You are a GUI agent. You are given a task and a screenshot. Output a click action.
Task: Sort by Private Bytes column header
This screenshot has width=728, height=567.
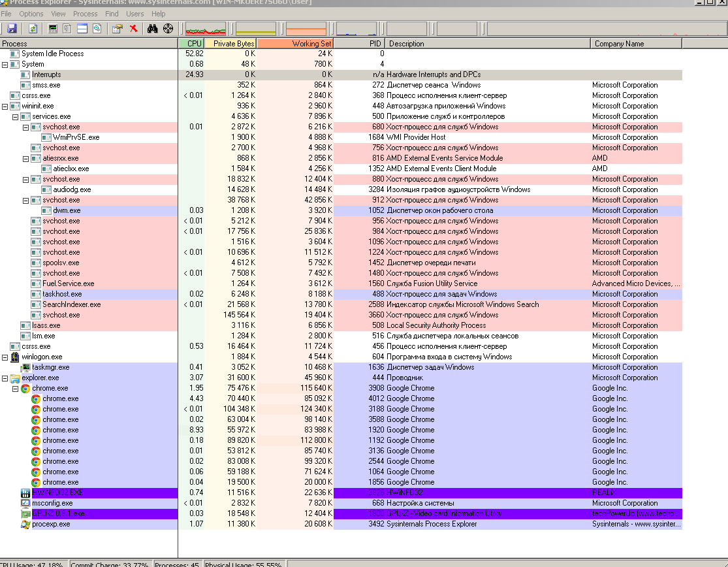[230, 44]
